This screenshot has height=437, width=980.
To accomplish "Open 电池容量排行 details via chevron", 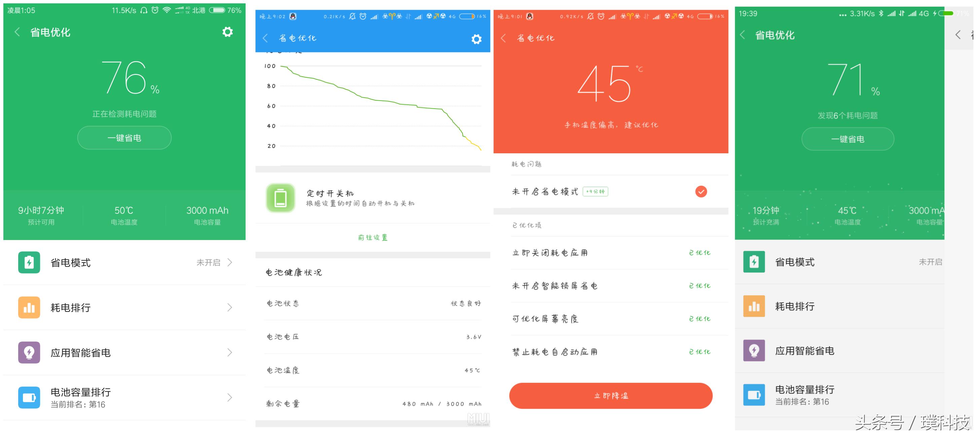I will [x=230, y=397].
